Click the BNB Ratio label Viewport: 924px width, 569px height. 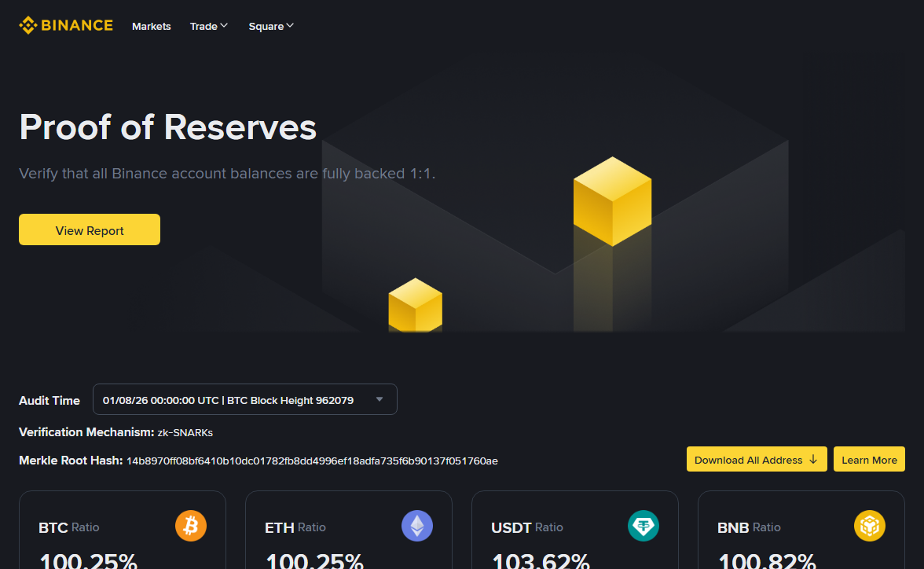[749, 527]
